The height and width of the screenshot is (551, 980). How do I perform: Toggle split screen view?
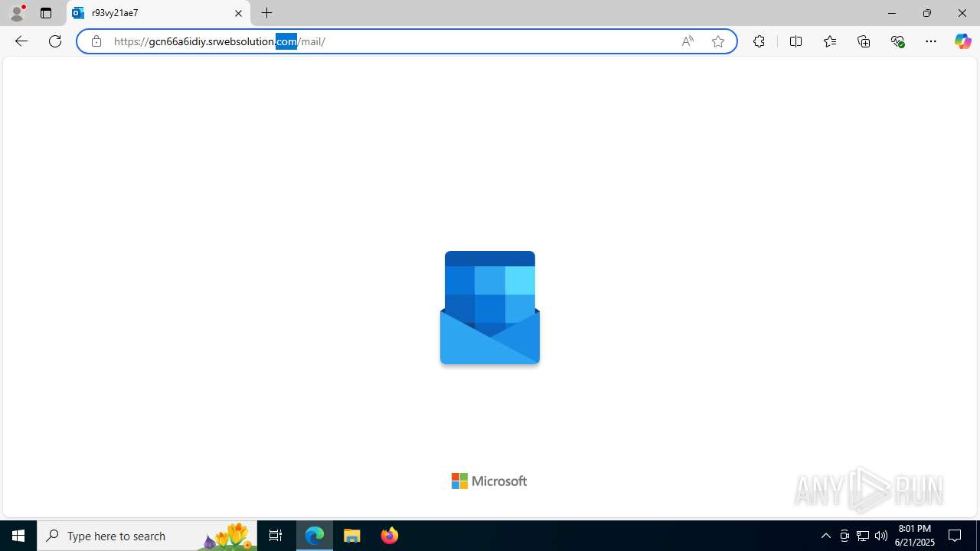(x=795, y=41)
